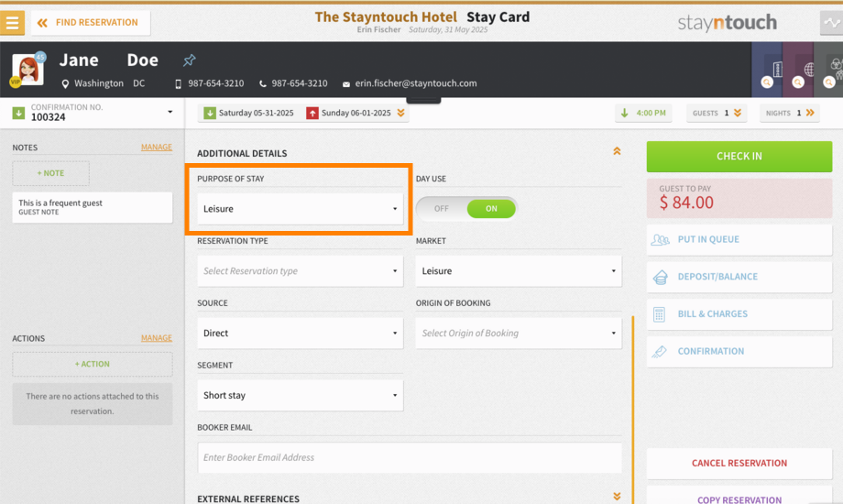Open the Reservation Type dropdown
The image size is (843, 504).
pyautogui.click(x=300, y=271)
